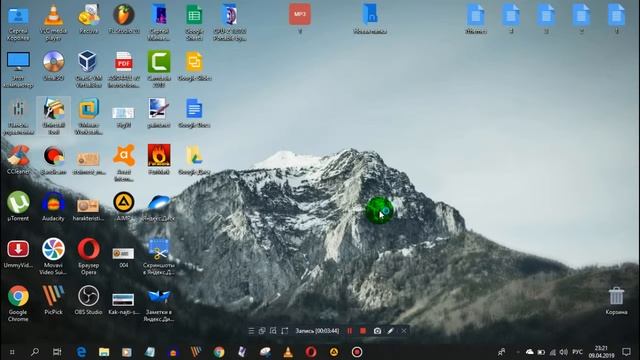640x360 pixels.
Task: Take a screenshot via recorder camera icon
Action: (377, 331)
